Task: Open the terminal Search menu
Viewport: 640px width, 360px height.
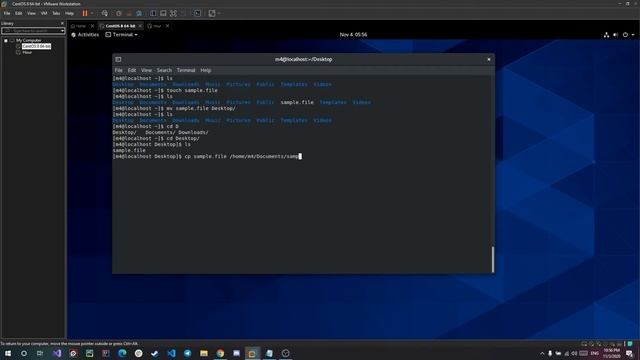Action: [x=164, y=70]
